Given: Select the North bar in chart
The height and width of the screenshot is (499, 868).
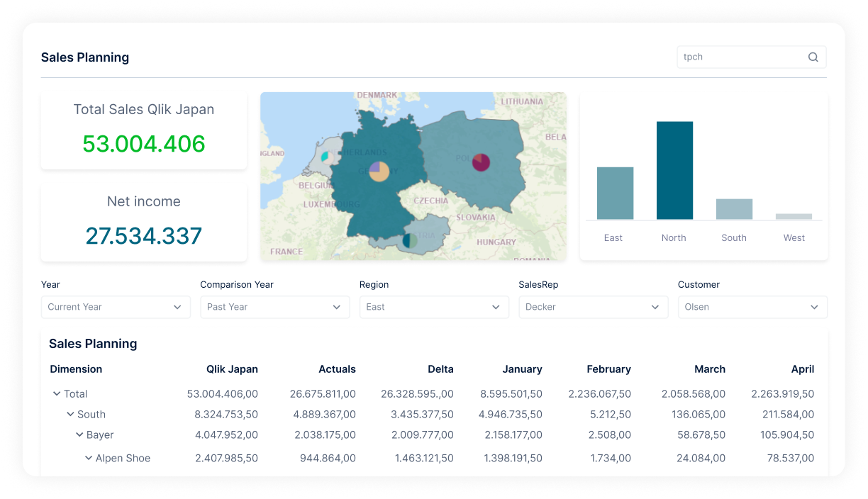Looking at the screenshot, I should [674, 170].
